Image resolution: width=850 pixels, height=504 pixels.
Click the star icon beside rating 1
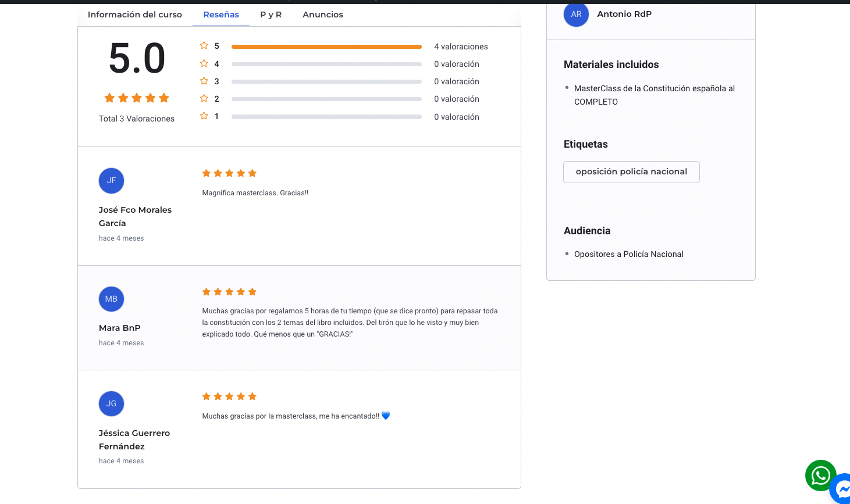point(204,116)
